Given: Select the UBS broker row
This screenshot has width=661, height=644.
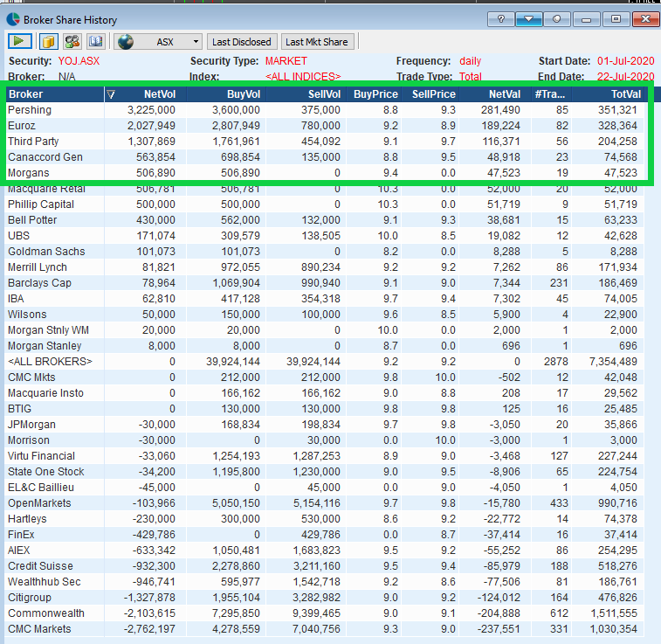Looking at the screenshot, I should pos(325,236).
